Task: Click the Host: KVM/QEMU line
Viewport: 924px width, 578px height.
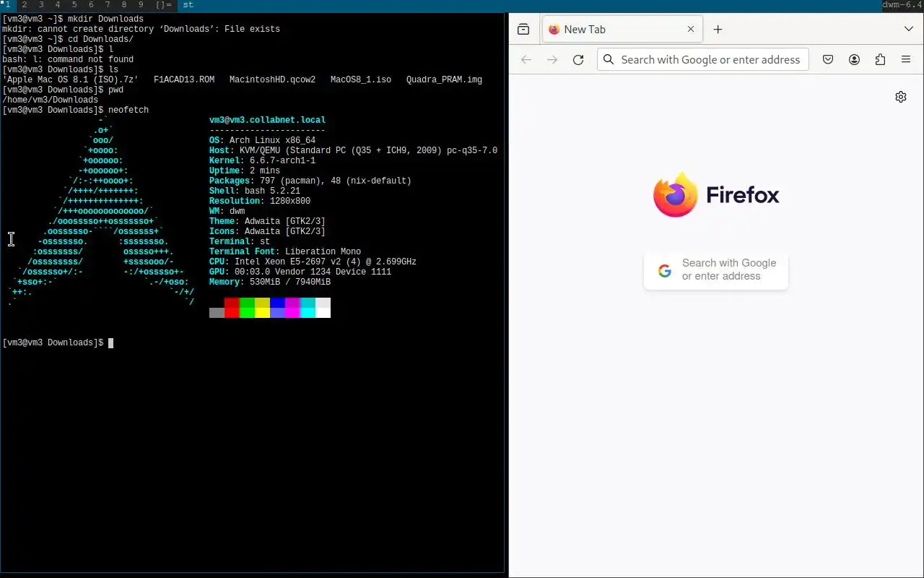Action: tap(353, 151)
